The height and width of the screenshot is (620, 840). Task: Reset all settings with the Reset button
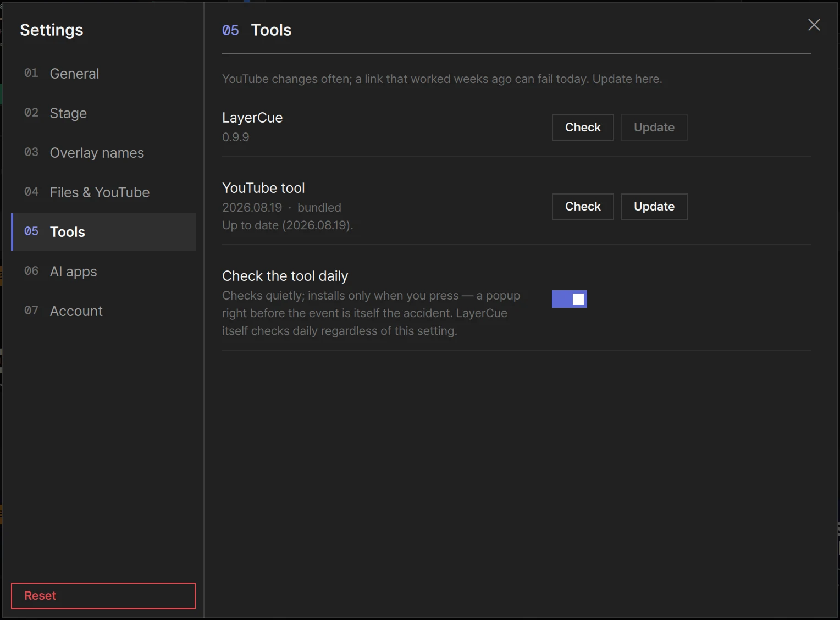pyautogui.click(x=103, y=596)
